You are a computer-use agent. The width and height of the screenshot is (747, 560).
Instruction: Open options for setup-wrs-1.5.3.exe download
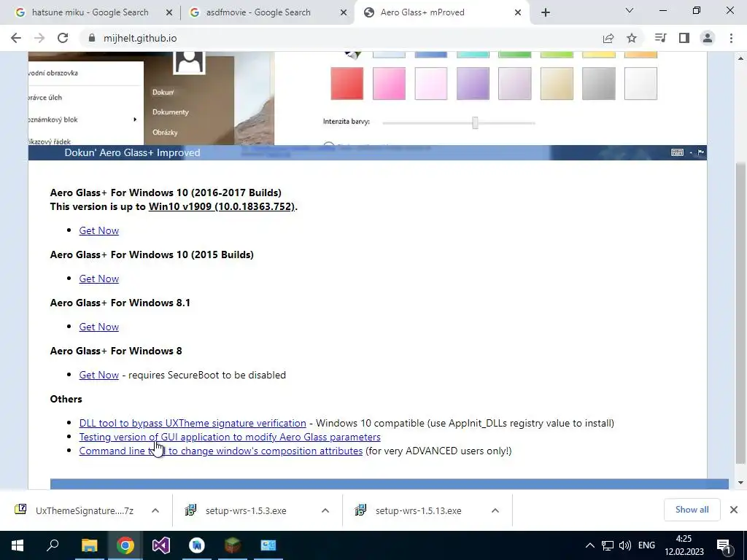(x=325, y=510)
